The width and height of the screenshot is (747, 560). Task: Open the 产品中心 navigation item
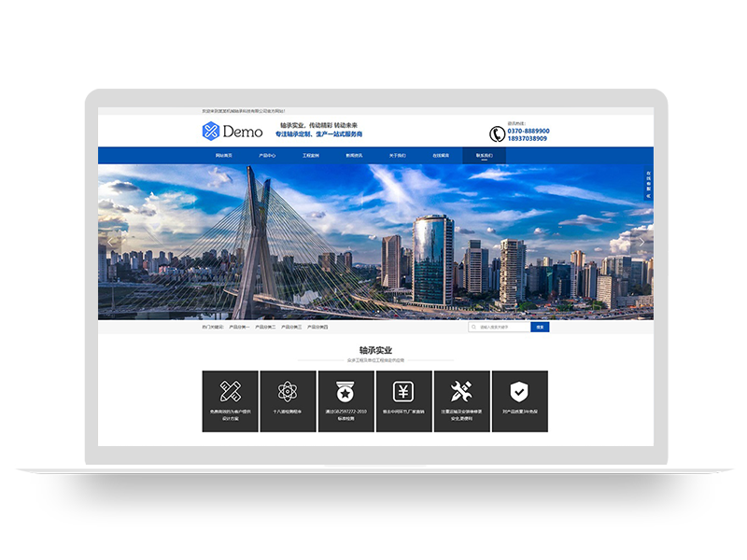267,156
